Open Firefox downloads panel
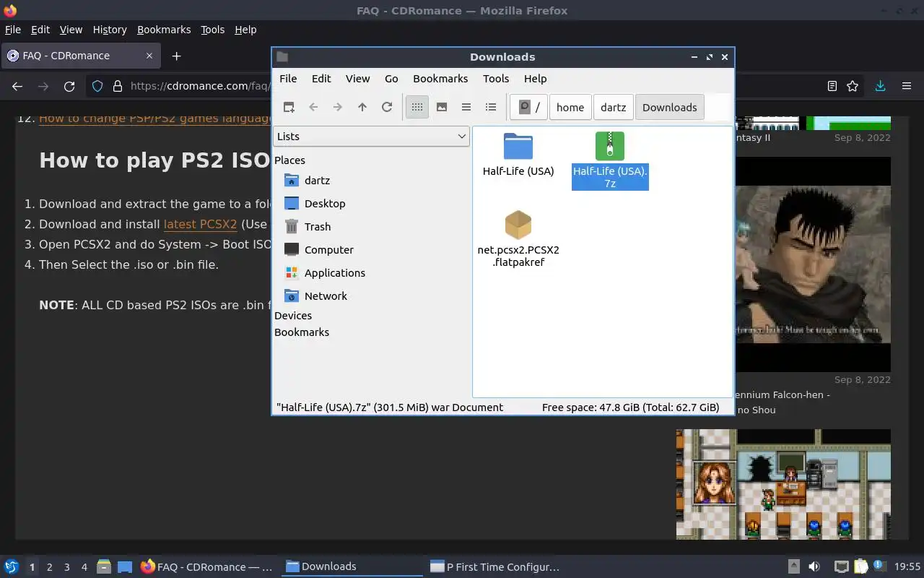The height and width of the screenshot is (578, 924). (880, 86)
